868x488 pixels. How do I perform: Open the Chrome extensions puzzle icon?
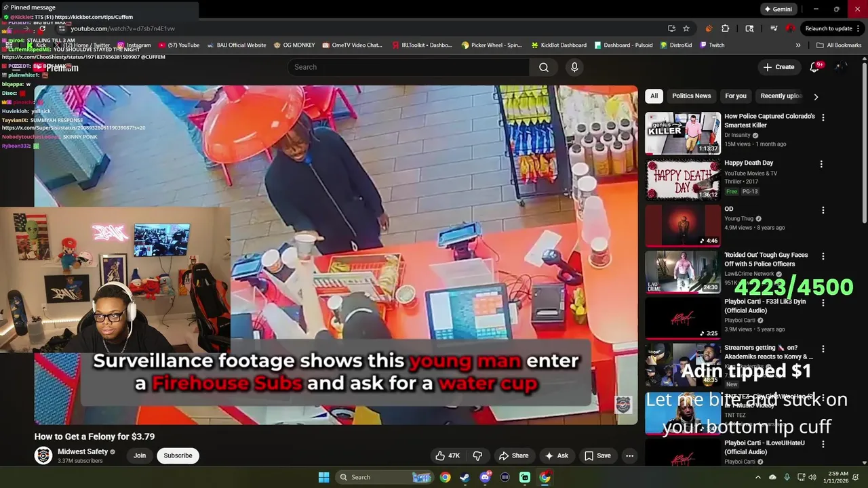(x=726, y=28)
